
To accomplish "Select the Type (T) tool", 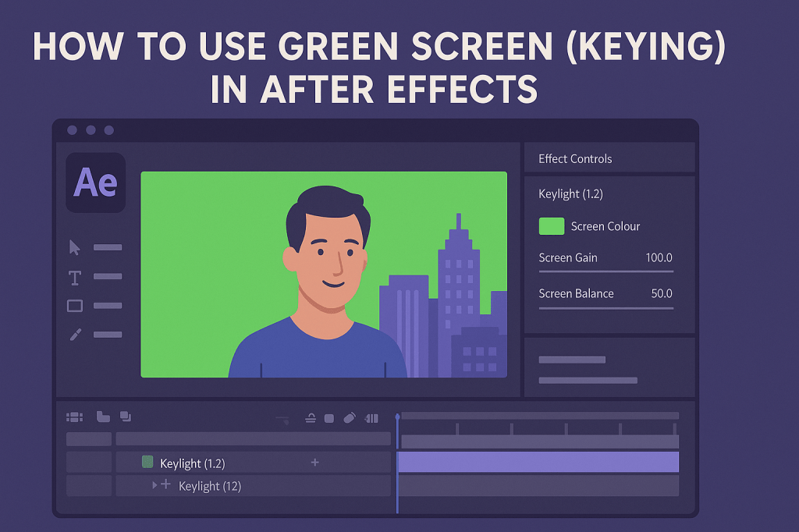I will [74, 277].
